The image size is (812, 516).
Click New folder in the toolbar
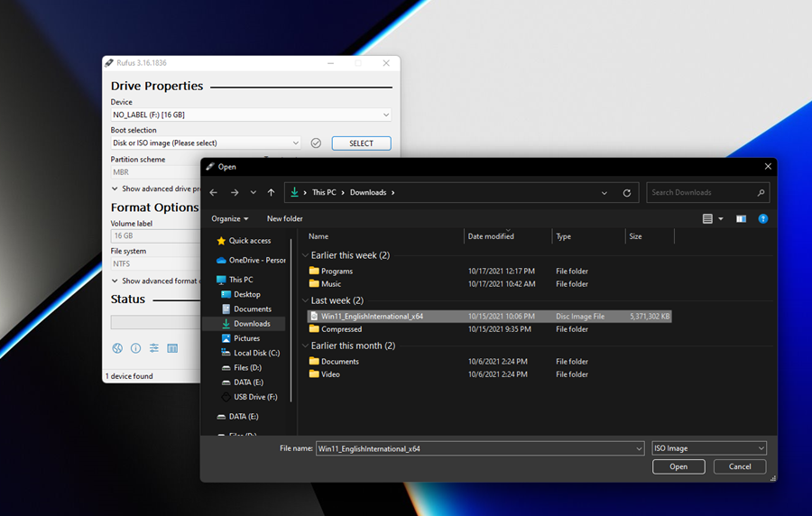click(x=285, y=219)
